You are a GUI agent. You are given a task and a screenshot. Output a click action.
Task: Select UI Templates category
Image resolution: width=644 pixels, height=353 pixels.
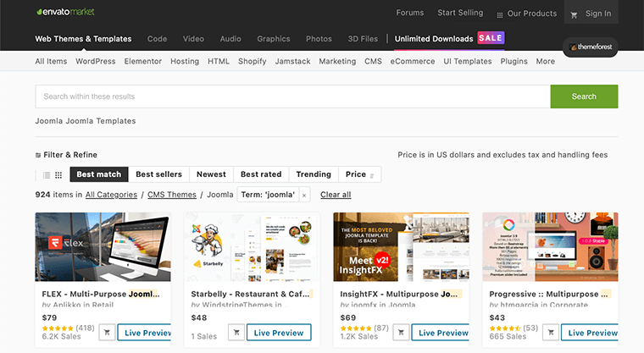468,61
